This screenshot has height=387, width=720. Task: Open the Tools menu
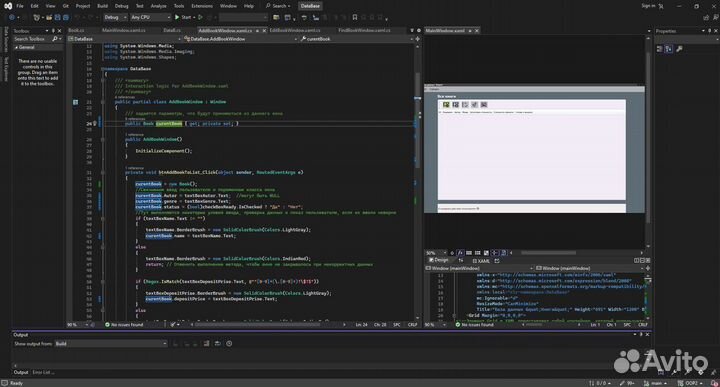tap(179, 6)
